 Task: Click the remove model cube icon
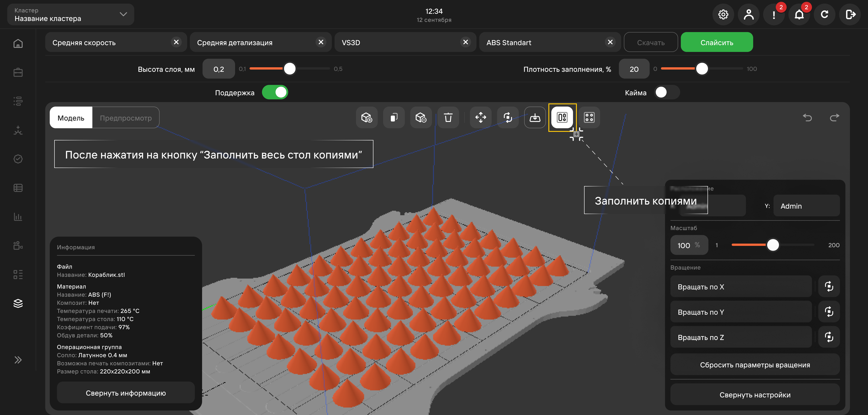pyautogui.click(x=421, y=117)
